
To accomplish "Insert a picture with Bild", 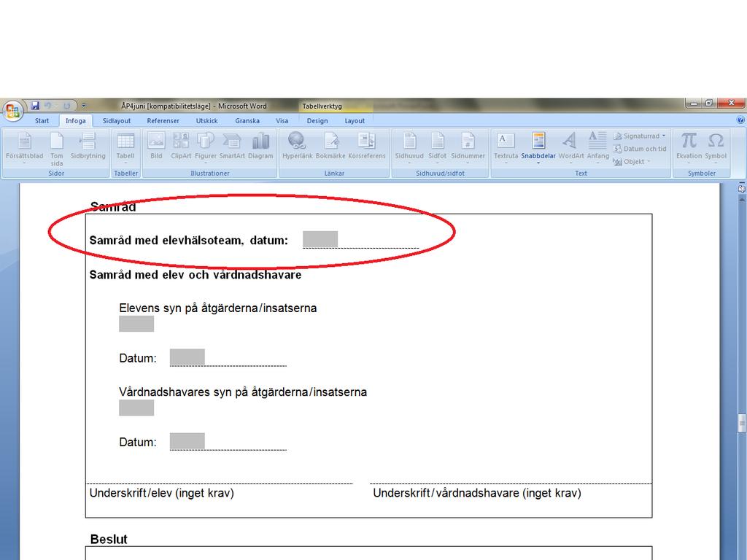I will click(156, 147).
